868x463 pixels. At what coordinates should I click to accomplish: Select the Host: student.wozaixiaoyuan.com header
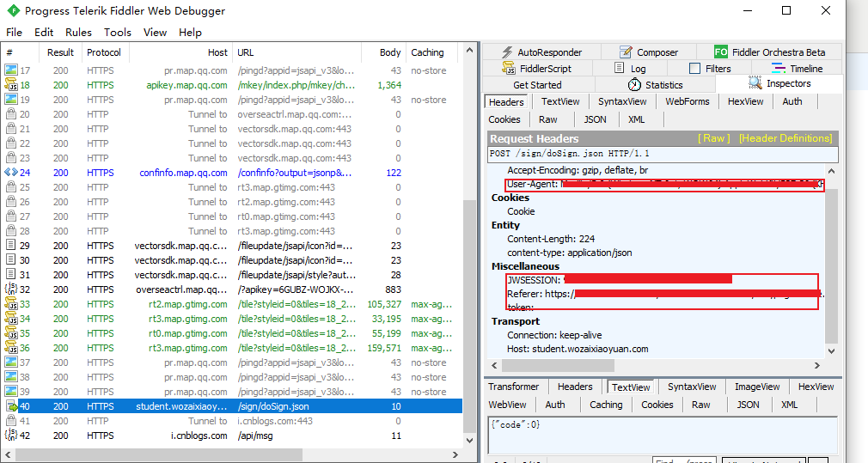(x=578, y=349)
